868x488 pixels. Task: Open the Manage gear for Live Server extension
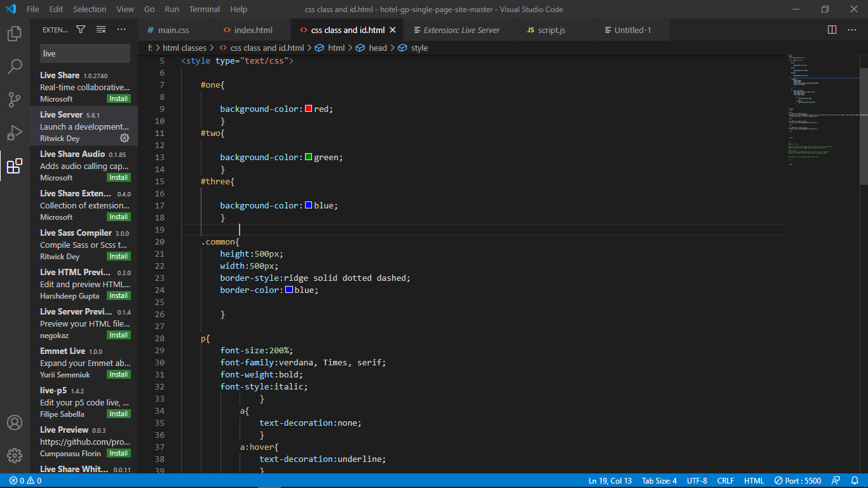tap(125, 138)
